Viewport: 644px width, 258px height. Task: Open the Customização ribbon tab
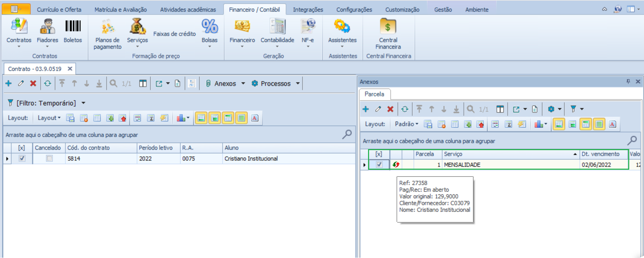[402, 10]
